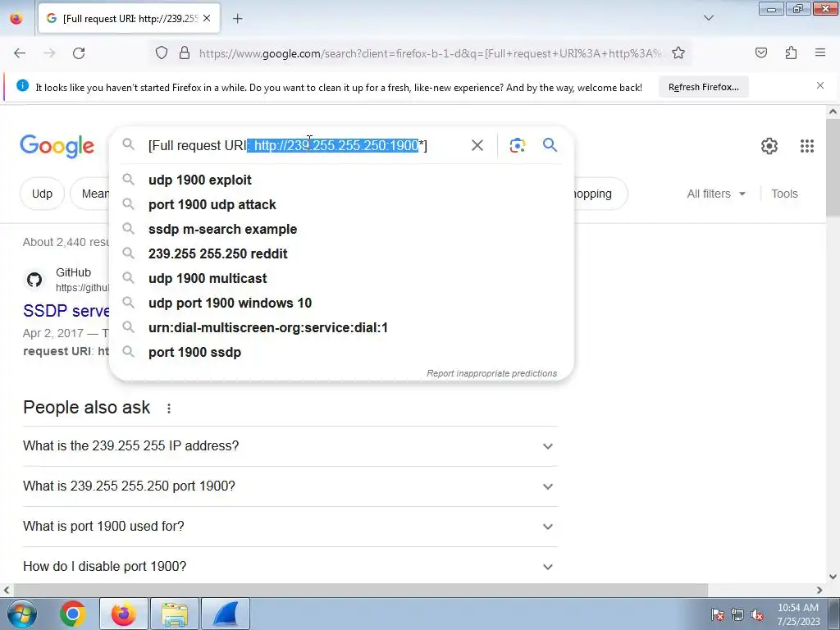This screenshot has width=840, height=630.
Task: Open the Google apps grid
Action: [807, 146]
